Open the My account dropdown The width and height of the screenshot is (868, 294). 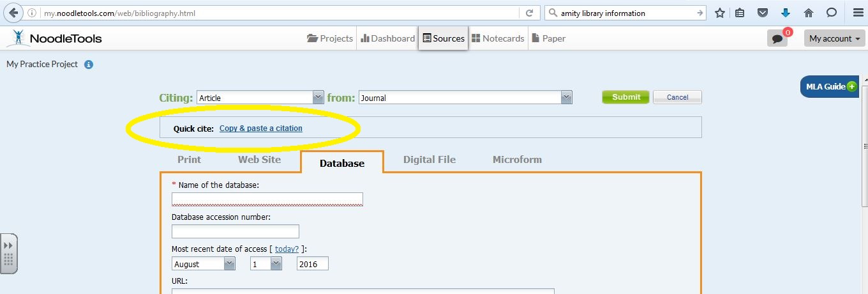835,38
